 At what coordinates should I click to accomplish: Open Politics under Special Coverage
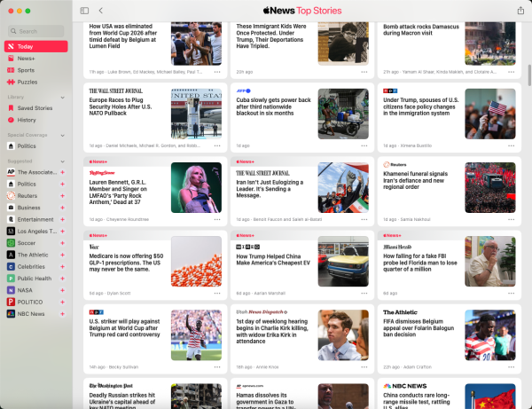tap(36, 146)
